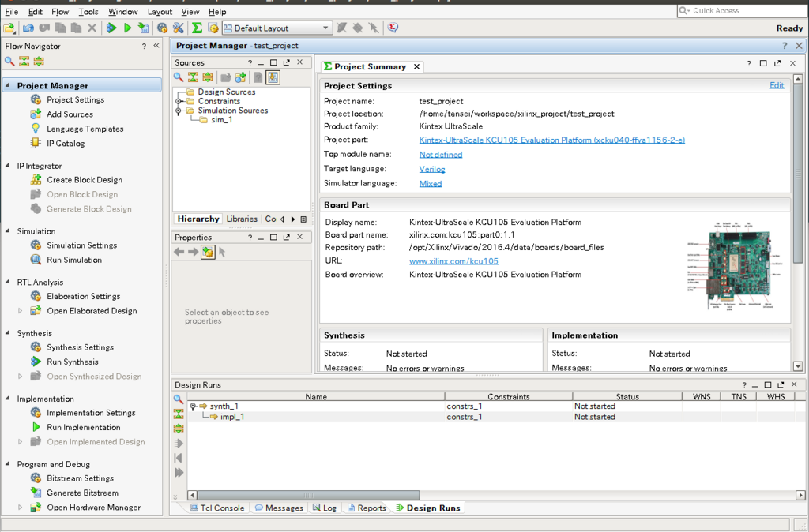Image resolution: width=809 pixels, height=532 pixels.
Task: Click the Add Sources plus icon in Sources toolbar
Action: pyautogui.click(x=240, y=77)
